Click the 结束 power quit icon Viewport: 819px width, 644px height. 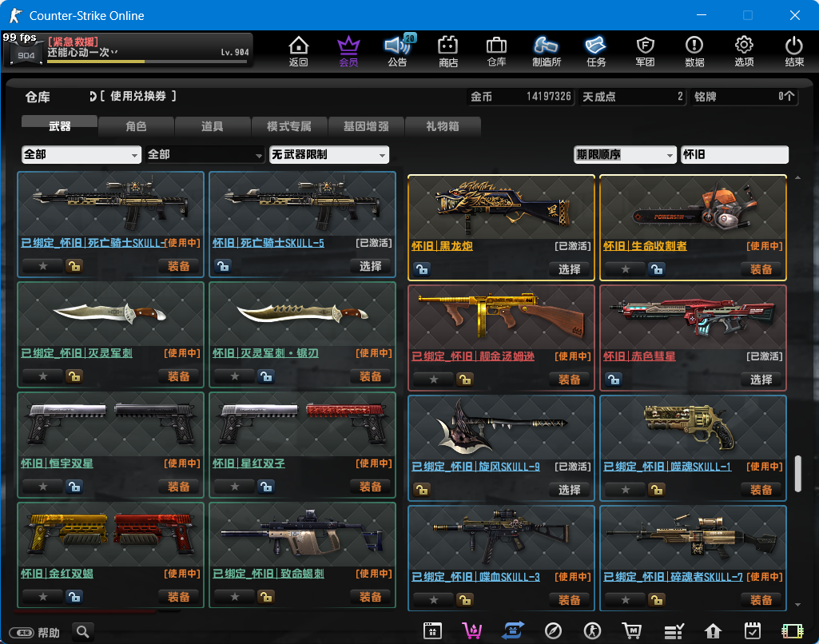(794, 50)
